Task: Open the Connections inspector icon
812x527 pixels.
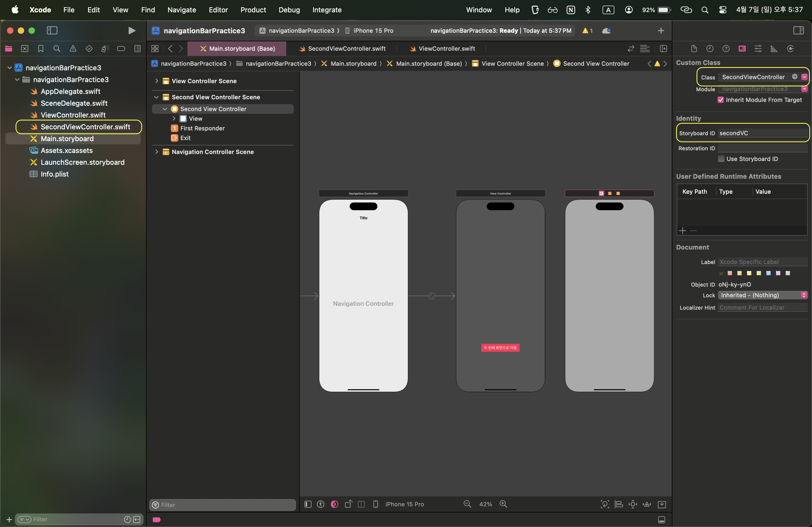Action: pos(790,49)
